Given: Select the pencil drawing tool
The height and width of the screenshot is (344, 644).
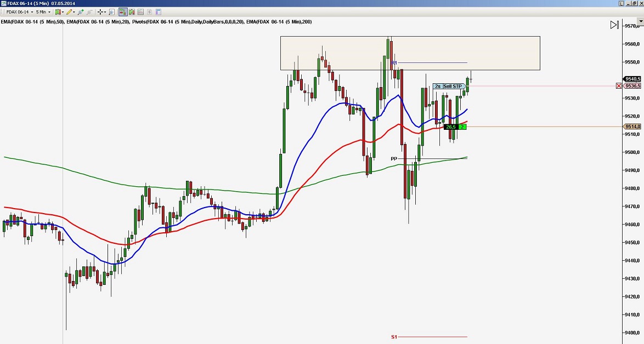Looking at the screenshot, I should pyautogui.click(x=69, y=12).
